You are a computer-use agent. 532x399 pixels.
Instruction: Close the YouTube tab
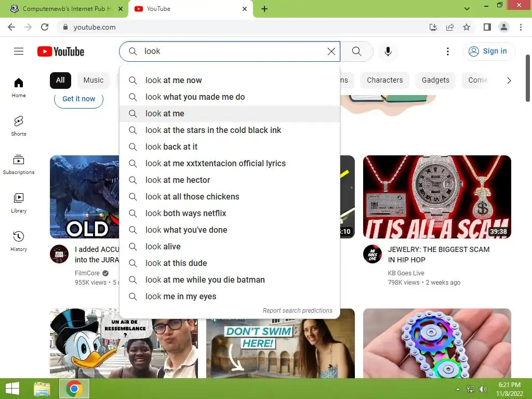pos(245,9)
